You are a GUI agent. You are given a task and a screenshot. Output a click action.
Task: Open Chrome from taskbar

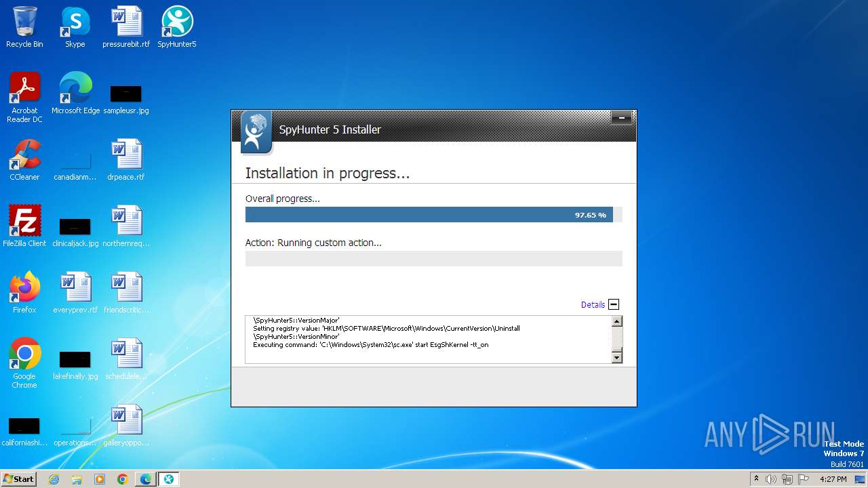pyautogui.click(x=123, y=479)
